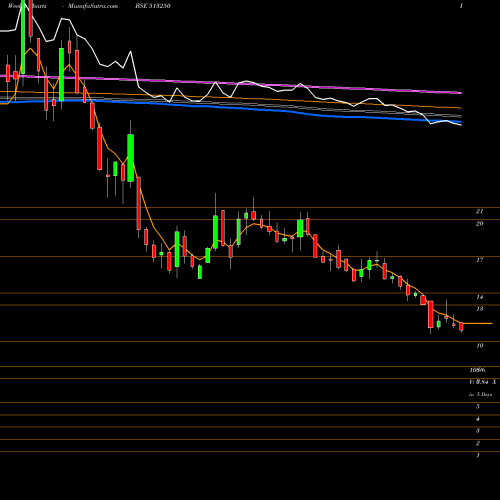Click the MunafaSutra.com header text

tap(93, 6)
